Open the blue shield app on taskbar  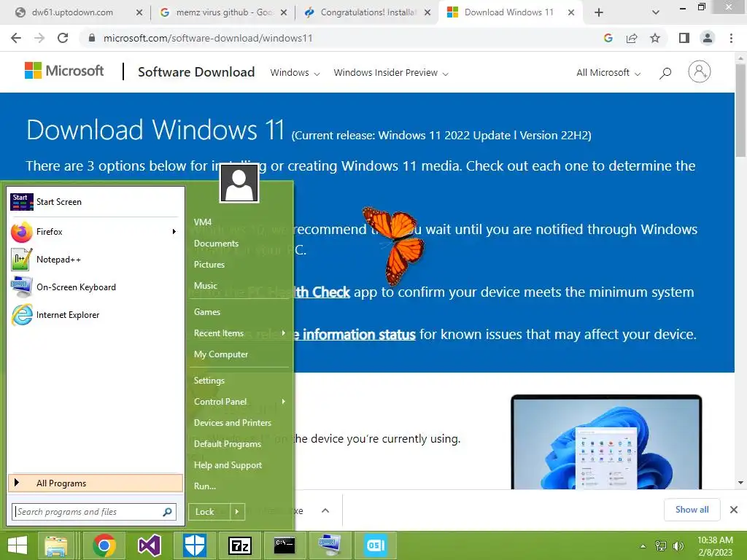[194, 545]
